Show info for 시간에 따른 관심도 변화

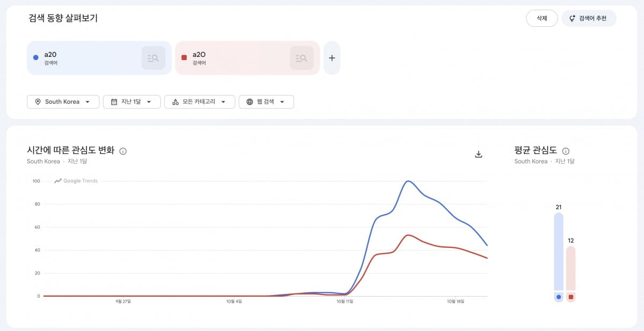(123, 151)
